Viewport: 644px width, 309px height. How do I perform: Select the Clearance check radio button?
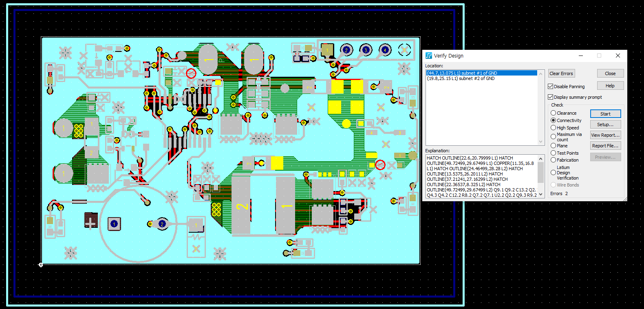click(x=553, y=113)
